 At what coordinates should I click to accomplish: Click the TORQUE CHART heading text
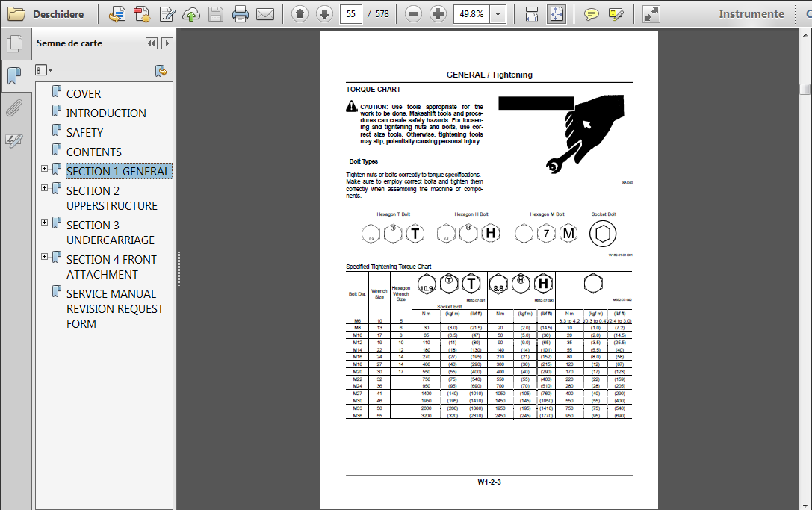pos(374,90)
